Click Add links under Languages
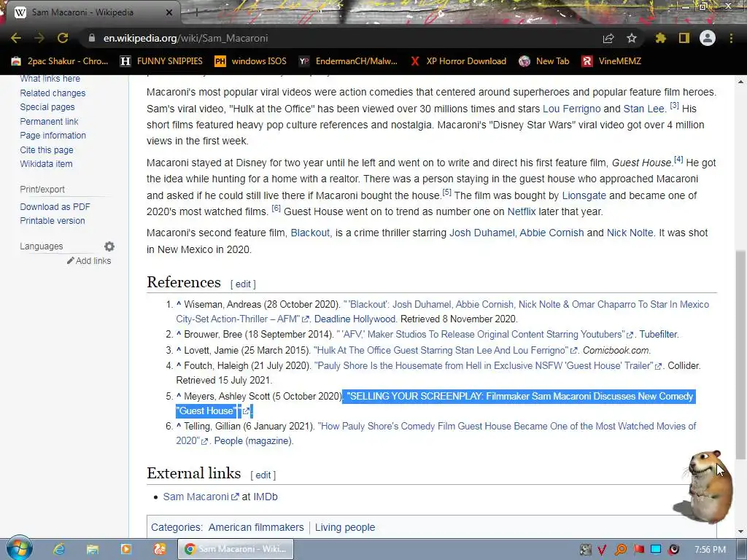The height and width of the screenshot is (560, 747). tap(89, 260)
